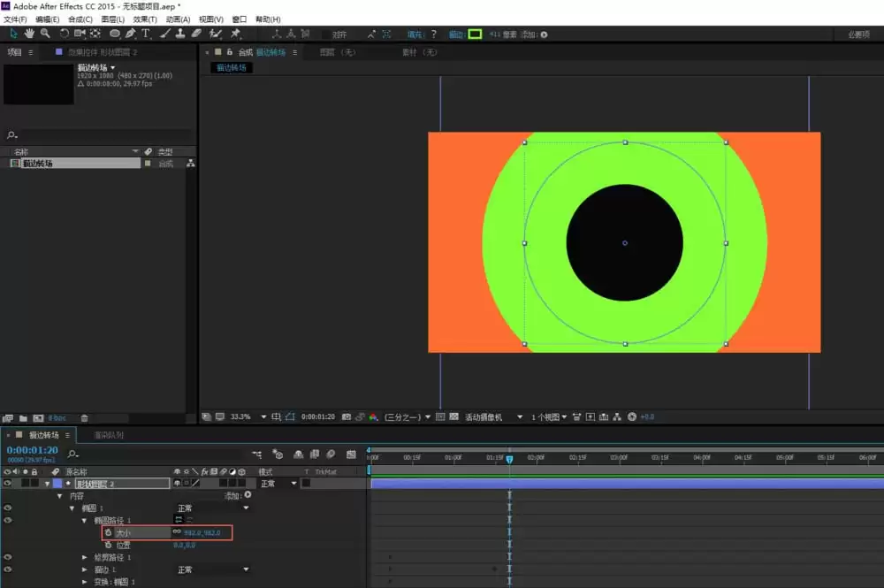The image size is (884, 588).
Task: Click the snapshot camera icon in viewer
Action: point(347,416)
